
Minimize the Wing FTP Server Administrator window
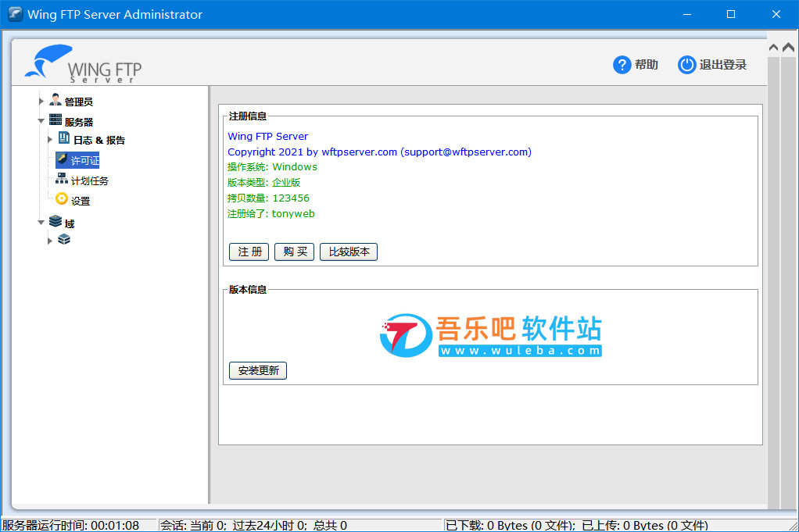click(687, 14)
